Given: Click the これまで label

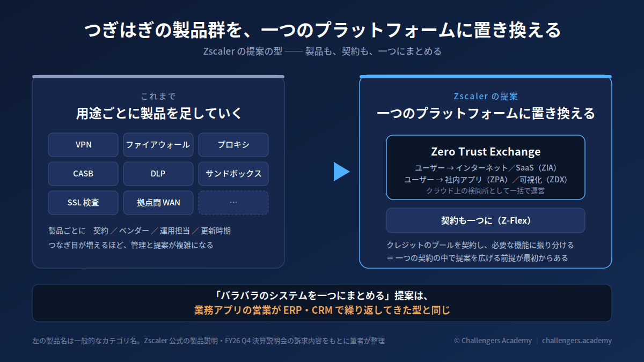Looking at the screenshot, I should click(x=158, y=97).
